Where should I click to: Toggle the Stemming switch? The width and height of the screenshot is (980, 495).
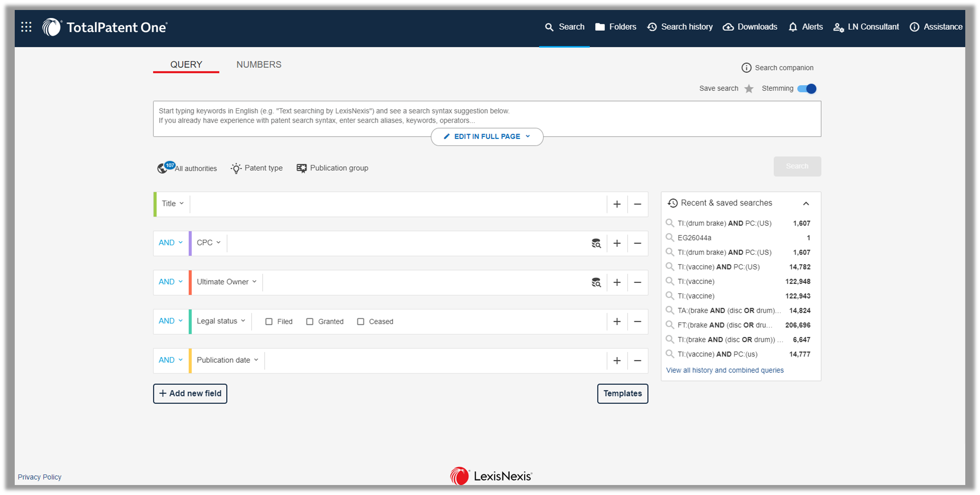[807, 88]
